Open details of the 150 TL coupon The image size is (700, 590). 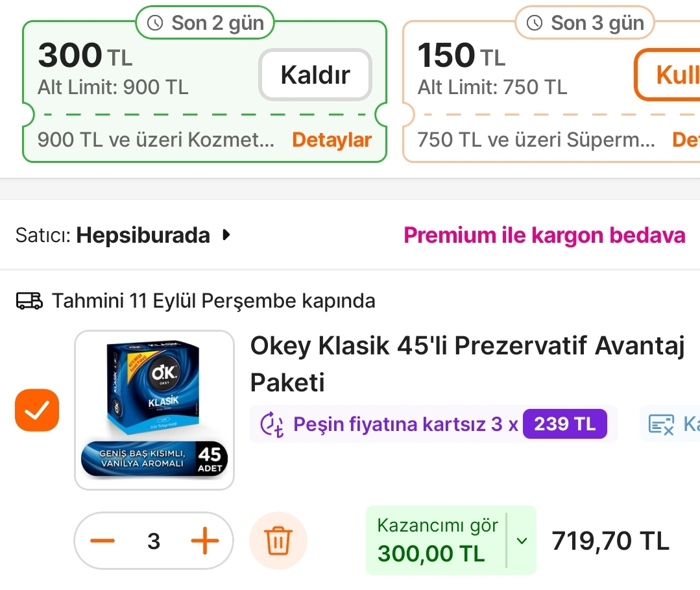tap(686, 140)
